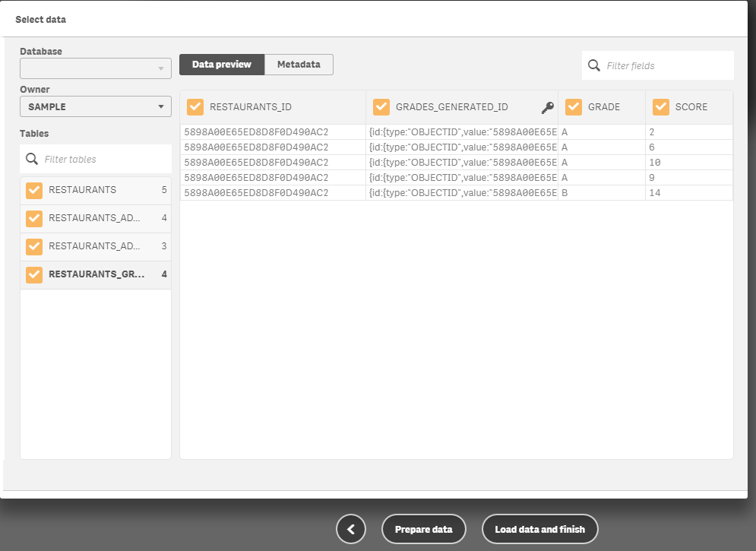This screenshot has height=551, width=756.
Task: Uncheck the RESTAURANTS table checkbox
Action: [33, 190]
